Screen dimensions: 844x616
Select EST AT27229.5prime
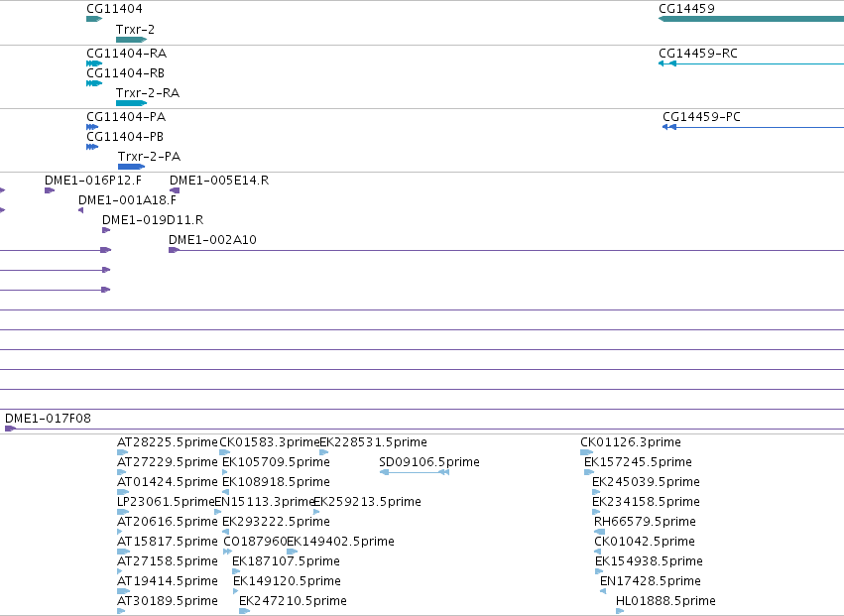click(x=168, y=462)
